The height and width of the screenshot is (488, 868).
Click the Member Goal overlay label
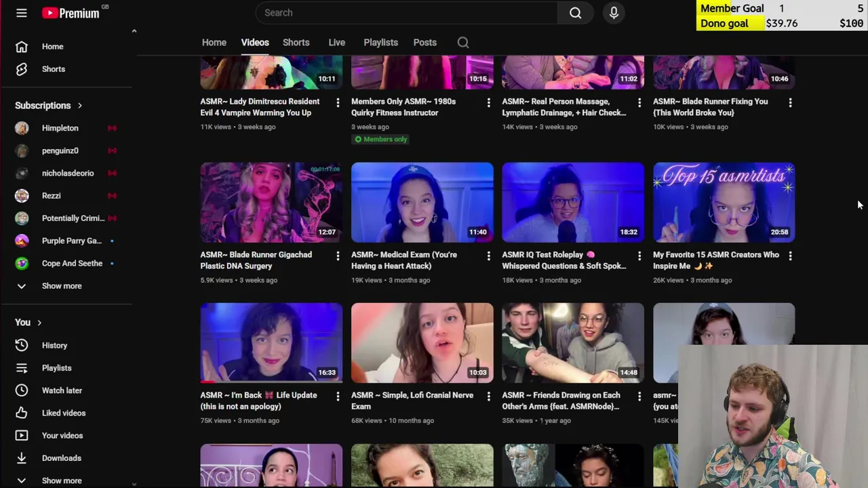tap(732, 8)
